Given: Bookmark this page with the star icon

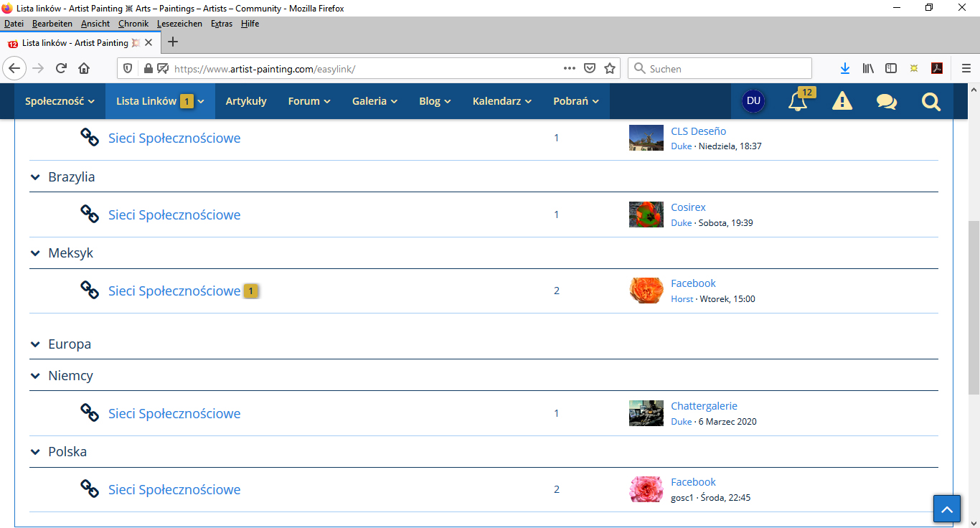Looking at the screenshot, I should pyautogui.click(x=610, y=69).
